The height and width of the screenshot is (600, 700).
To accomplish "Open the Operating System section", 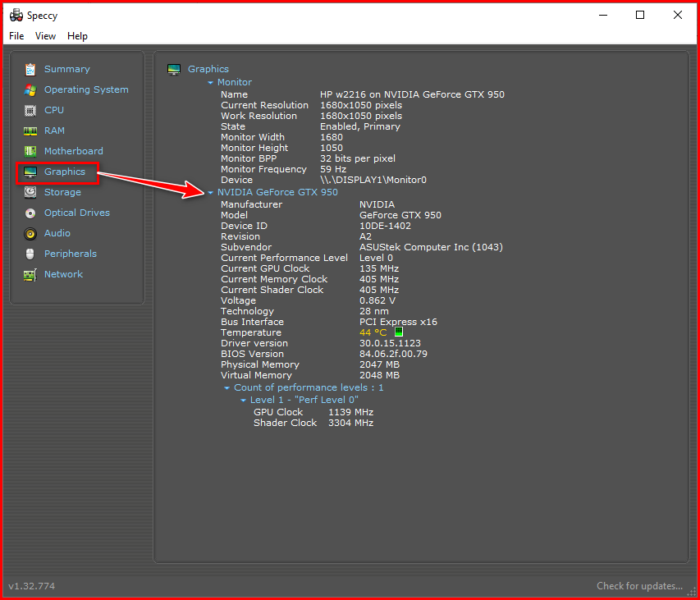I will 86,89.
